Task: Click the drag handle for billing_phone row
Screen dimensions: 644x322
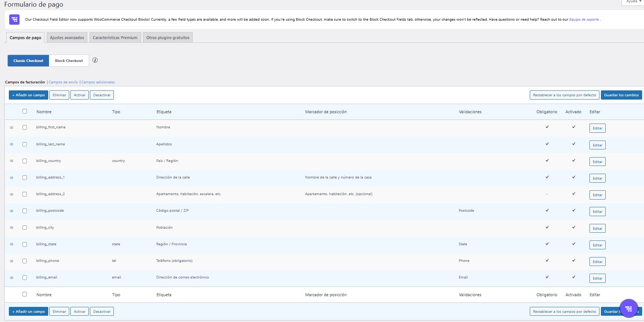Action: point(12,261)
